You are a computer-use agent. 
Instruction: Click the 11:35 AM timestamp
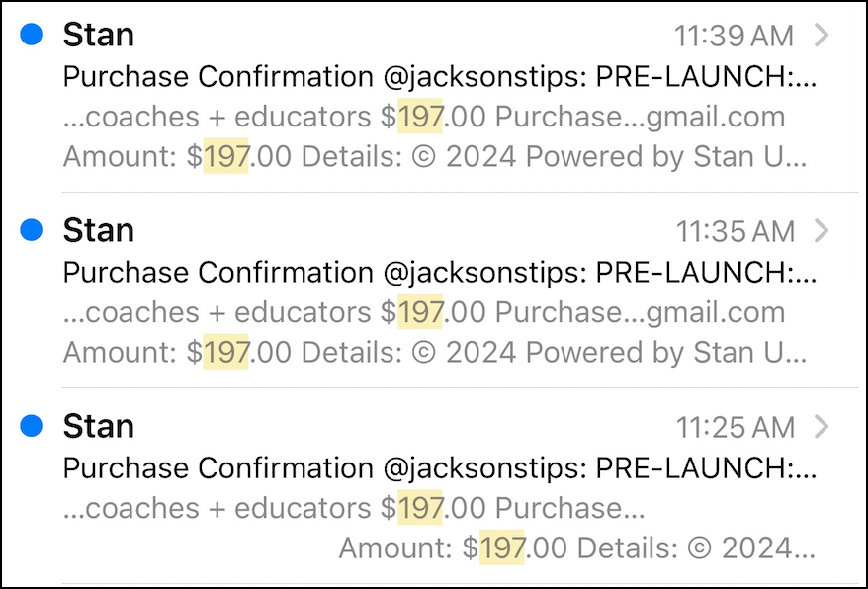click(x=735, y=232)
